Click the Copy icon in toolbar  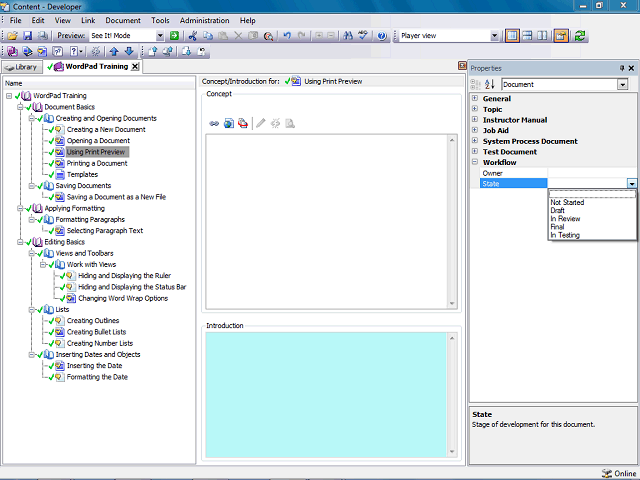coord(208,36)
